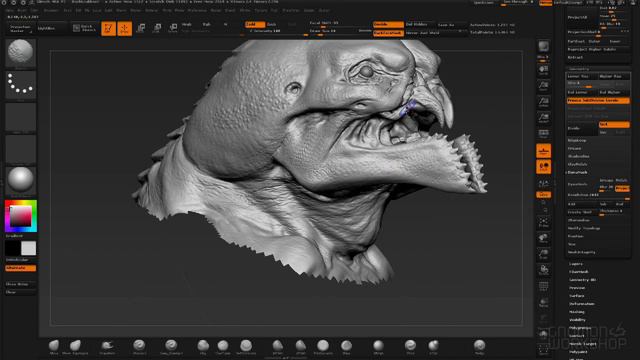
Task: Open the material sphere selector
Action: click(x=20, y=181)
